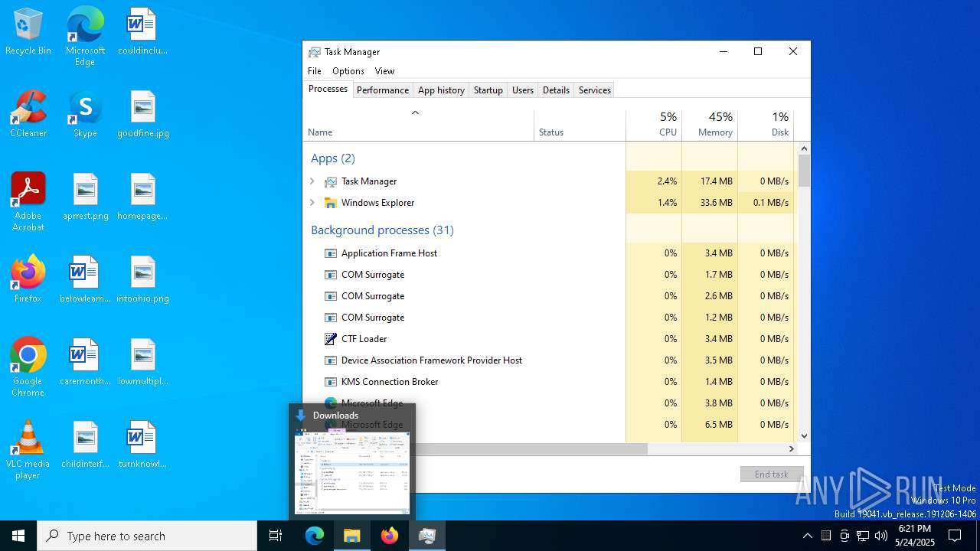Click the taskbar search box
The height and width of the screenshot is (551, 980).
[x=147, y=536]
